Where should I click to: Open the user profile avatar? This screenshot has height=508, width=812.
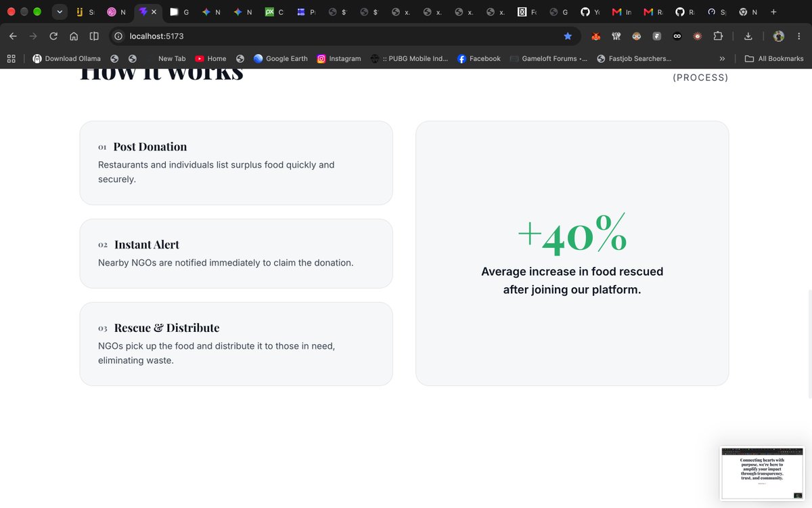point(778,36)
